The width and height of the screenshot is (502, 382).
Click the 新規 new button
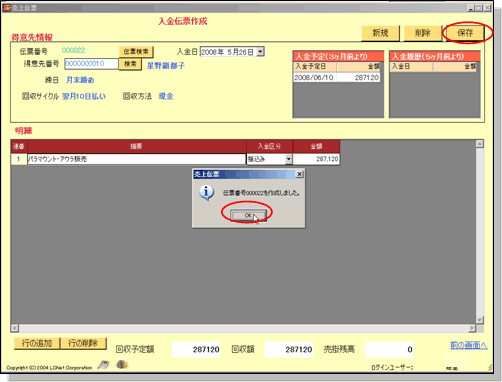(x=380, y=33)
